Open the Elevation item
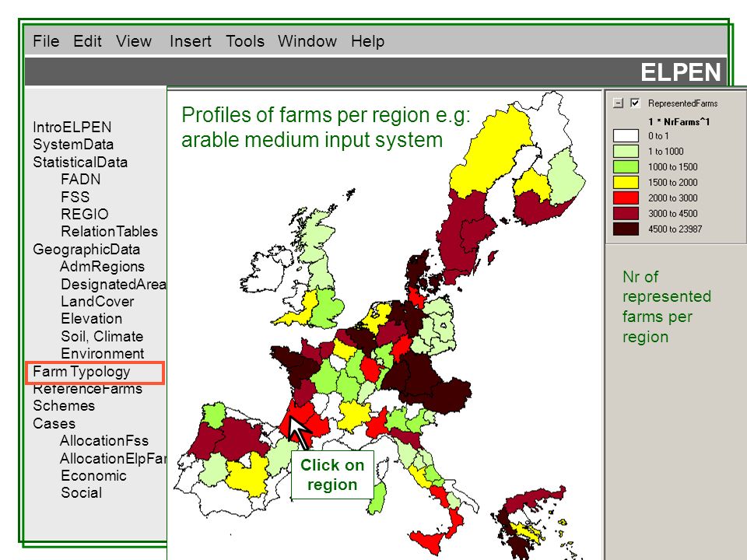 tap(92, 319)
